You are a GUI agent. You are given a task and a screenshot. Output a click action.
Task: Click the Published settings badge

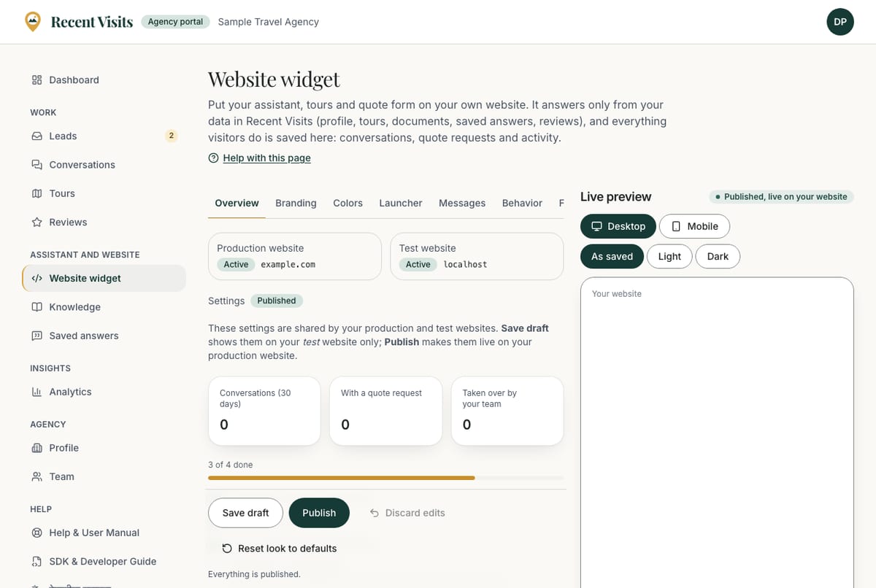(277, 301)
